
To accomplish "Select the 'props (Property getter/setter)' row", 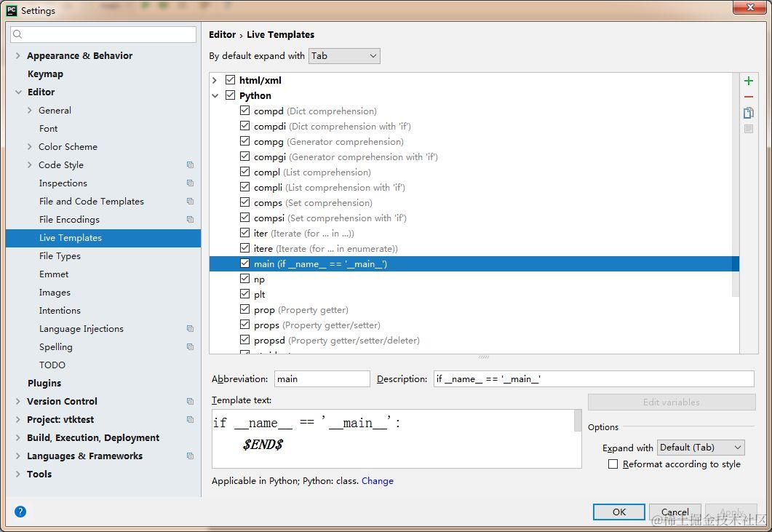I will (474, 325).
